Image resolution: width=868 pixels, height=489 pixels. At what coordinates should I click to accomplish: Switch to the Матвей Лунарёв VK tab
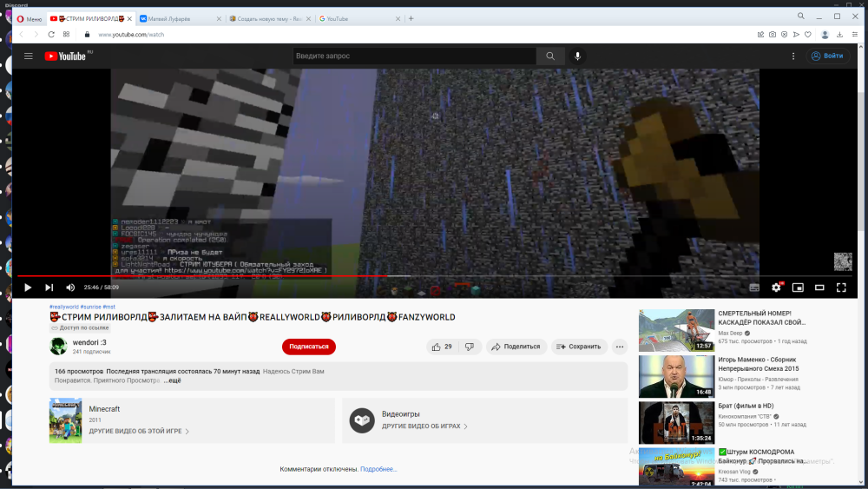tap(180, 19)
